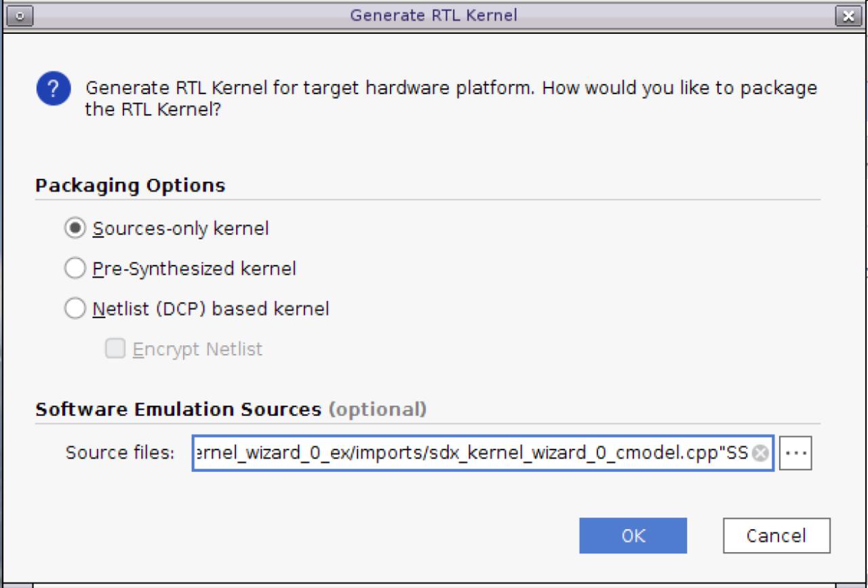Image resolution: width=868 pixels, height=588 pixels.
Task: Open the window menu in the title bar
Action: tap(20, 16)
